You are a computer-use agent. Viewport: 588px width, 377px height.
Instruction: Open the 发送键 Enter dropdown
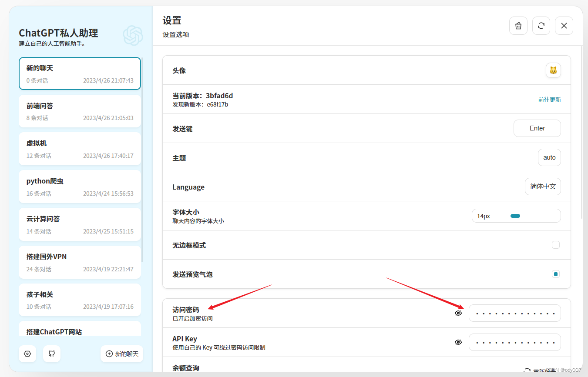click(x=537, y=128)
